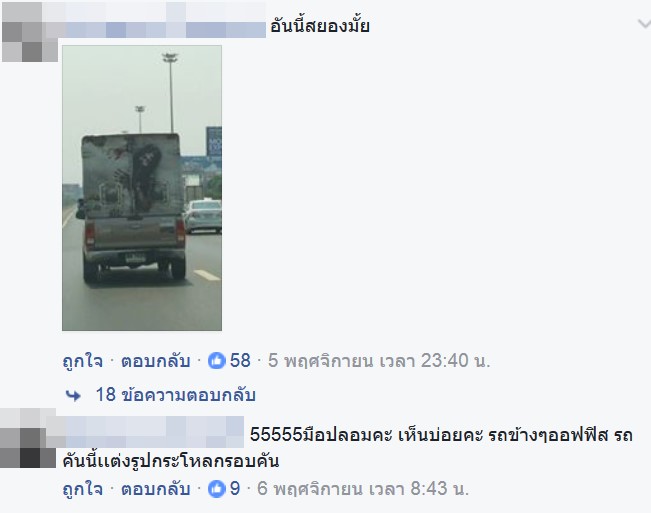Open the attached truck photo
651x513 pixels.
click(x=142, y=188)
